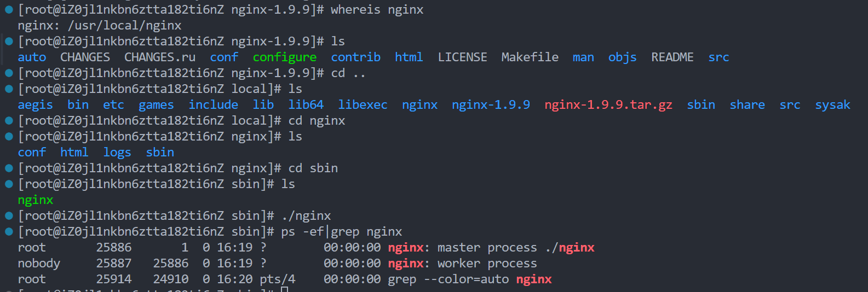868x292 pixels.
Task: Click the blue 'nginx-1.9.9' directory name
Action: click(x=491, y=105)
